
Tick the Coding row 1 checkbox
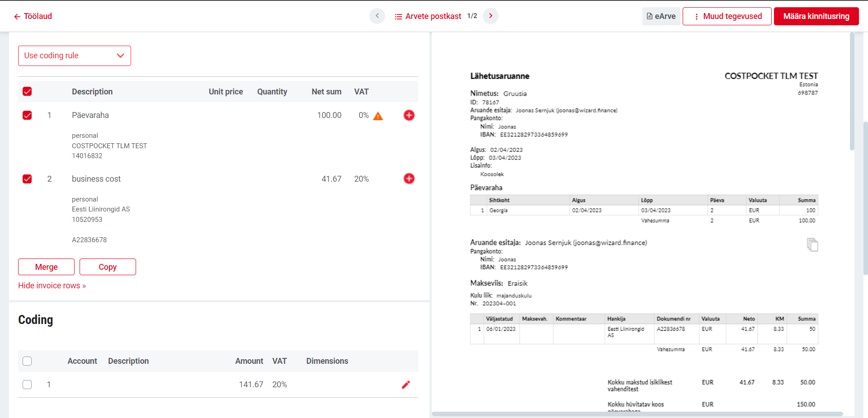pyautogui.click(x=27, y=385)
